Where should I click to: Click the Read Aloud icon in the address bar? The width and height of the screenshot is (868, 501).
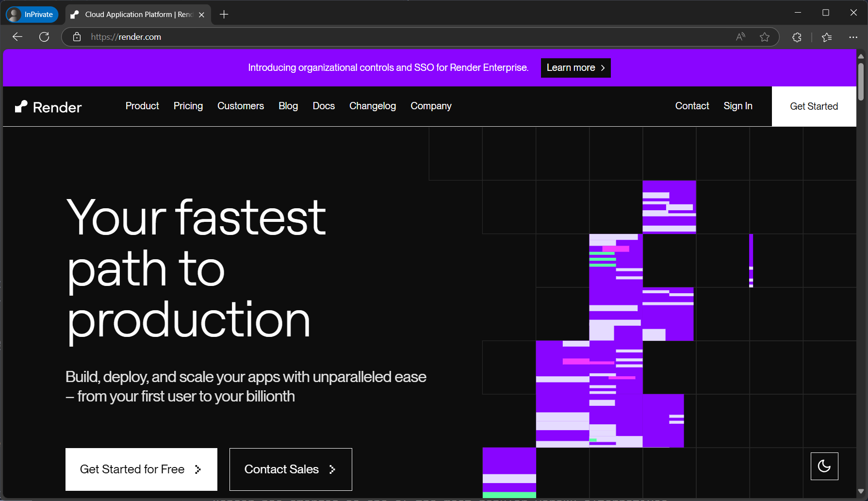740,37
